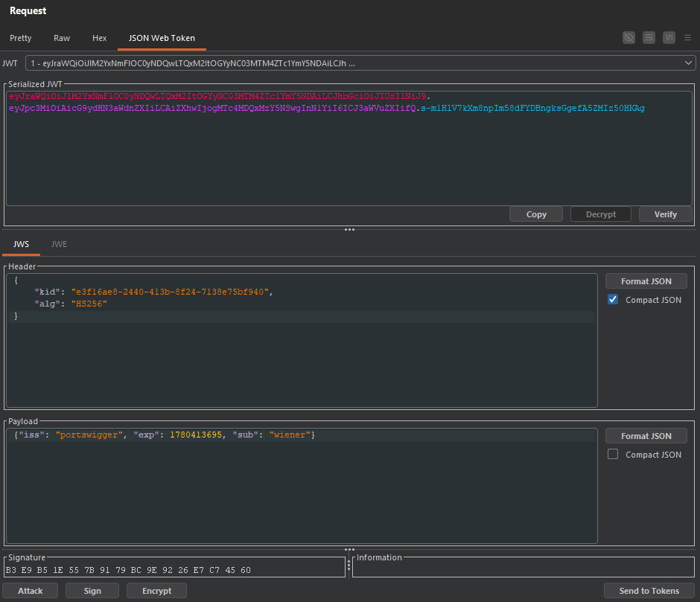Click Format JSON in the Header section
700x602 pixels.
(x=646, y=281)
